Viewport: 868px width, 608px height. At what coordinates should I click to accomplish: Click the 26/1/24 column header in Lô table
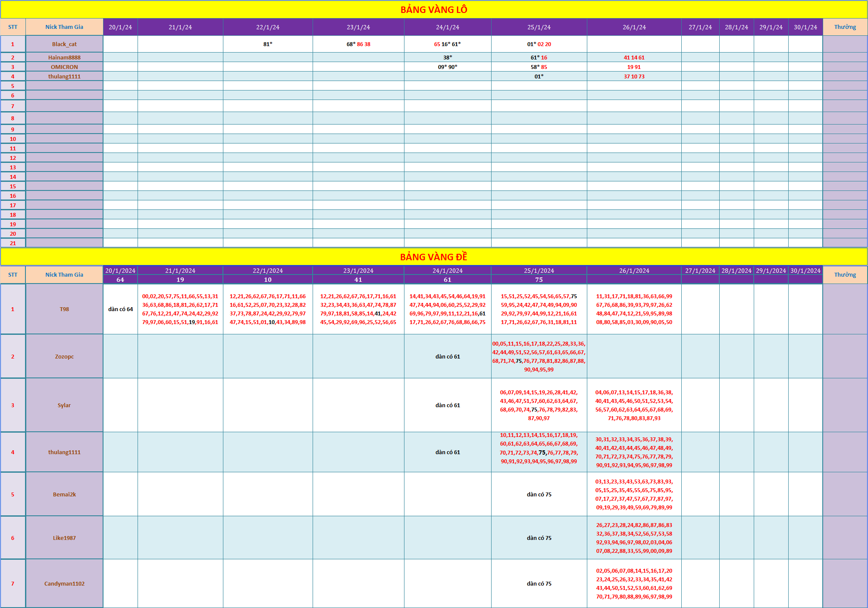pos(634,27)
